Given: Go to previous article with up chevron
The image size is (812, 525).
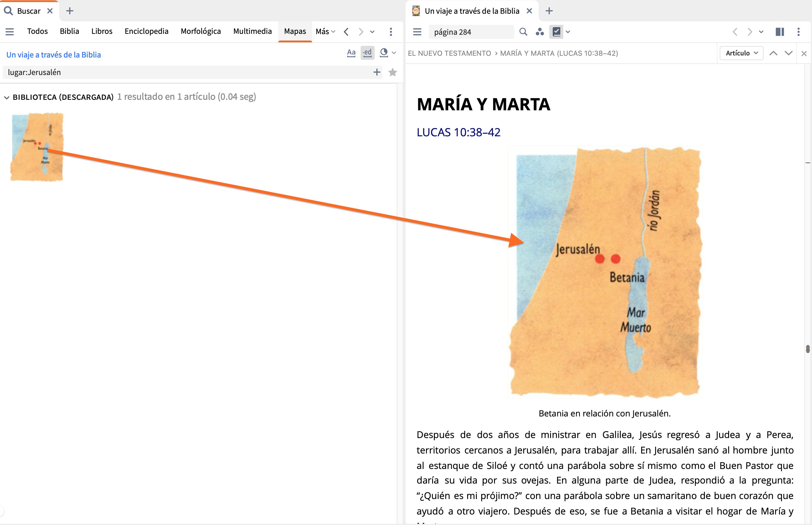Looking at the screenshot, I should click(x=773, y=53).
